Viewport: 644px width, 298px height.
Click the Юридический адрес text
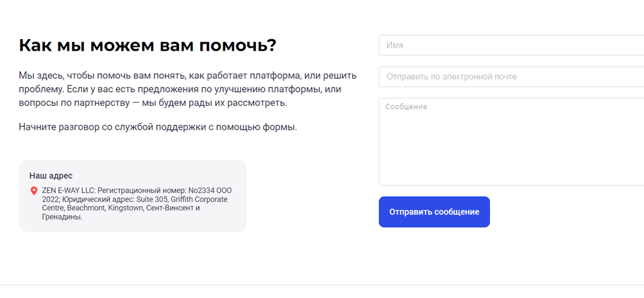[99, 199]
